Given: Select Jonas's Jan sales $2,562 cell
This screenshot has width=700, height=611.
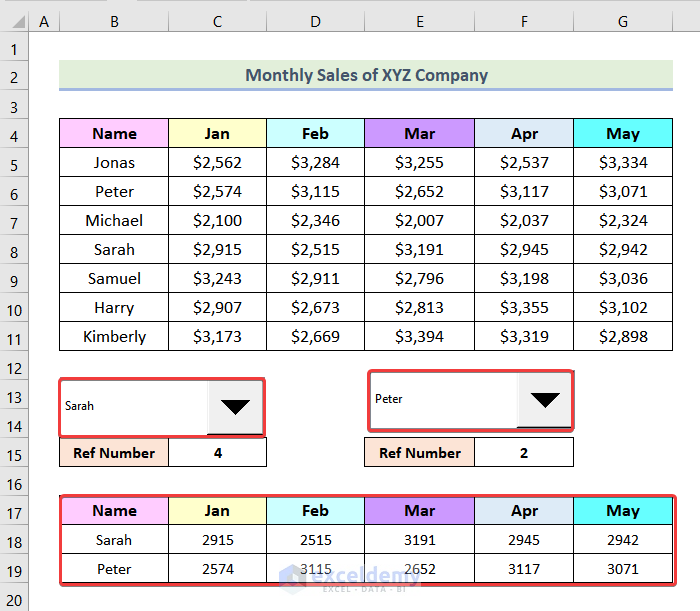Looking at the screenshot, I should coord(217,162).
